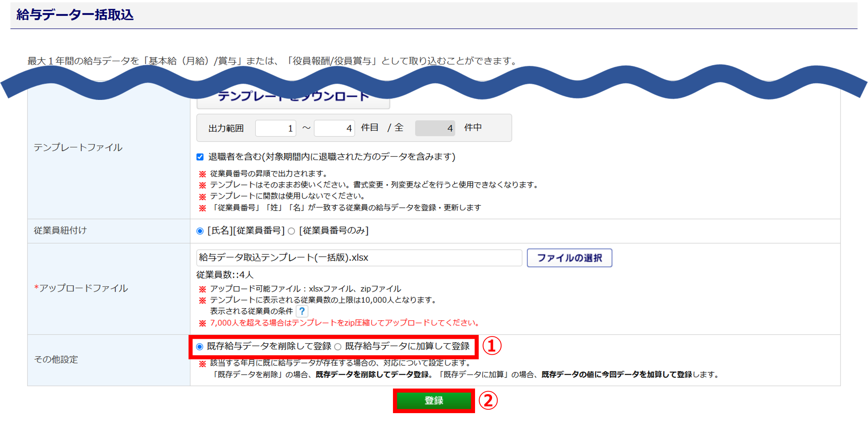Click the green 登録 button
Viewport: 868px width, 429px height.
[x=434, y=401]
